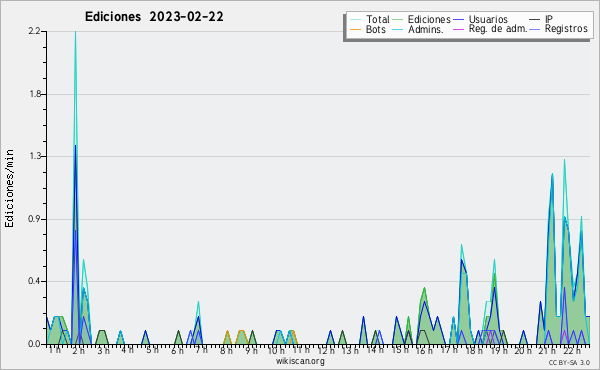Click the '10 h' x-axis label

276,350
